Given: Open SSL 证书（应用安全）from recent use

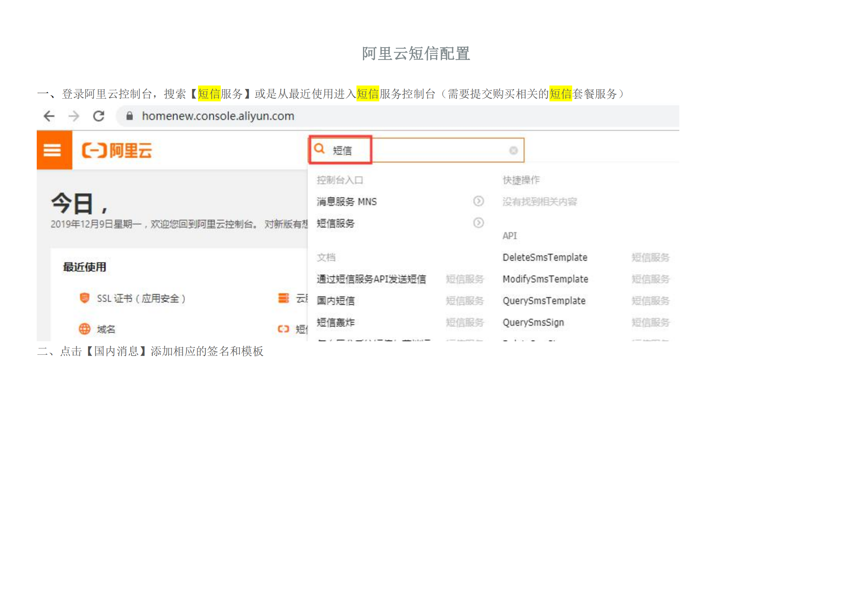Looking at the screenshot, I should point(141,298).
